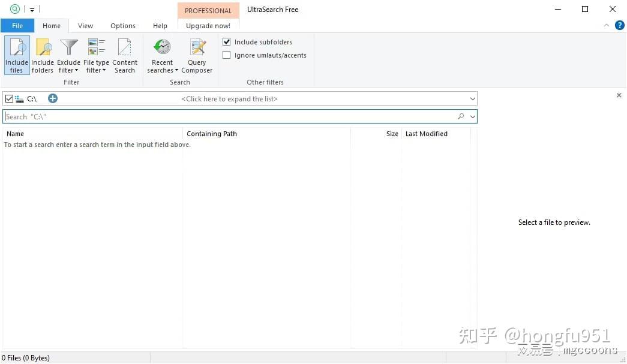Focus the Search "C:\" input field

point(229,117)
